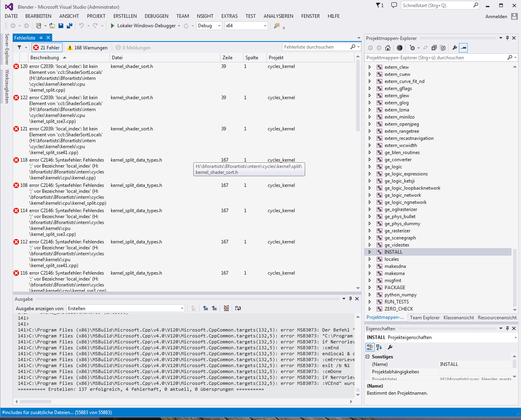Clear all output in Ausgabe panel

point(226,308)
